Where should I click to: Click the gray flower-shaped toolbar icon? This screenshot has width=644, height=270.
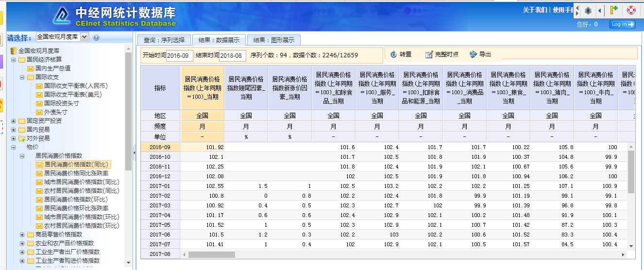(588, 10)
